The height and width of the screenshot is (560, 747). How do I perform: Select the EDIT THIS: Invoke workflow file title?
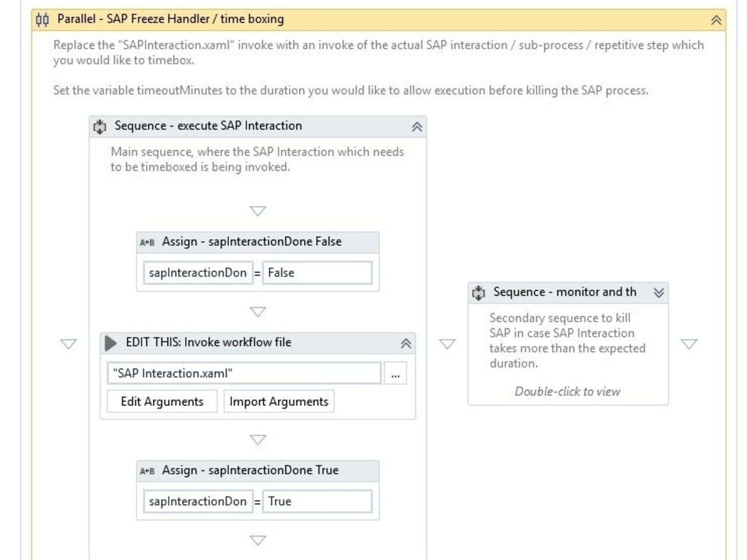click(x=208, y=342)
